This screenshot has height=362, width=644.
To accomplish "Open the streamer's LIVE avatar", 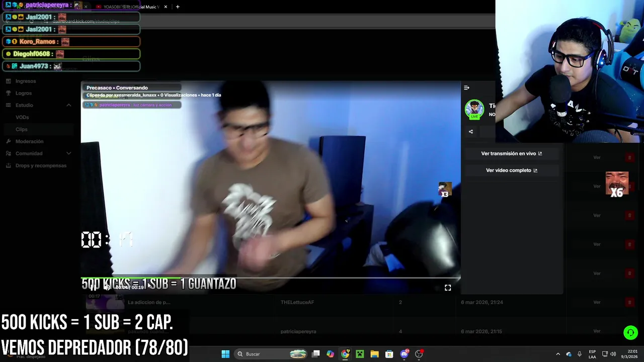I will click(474, 109).
